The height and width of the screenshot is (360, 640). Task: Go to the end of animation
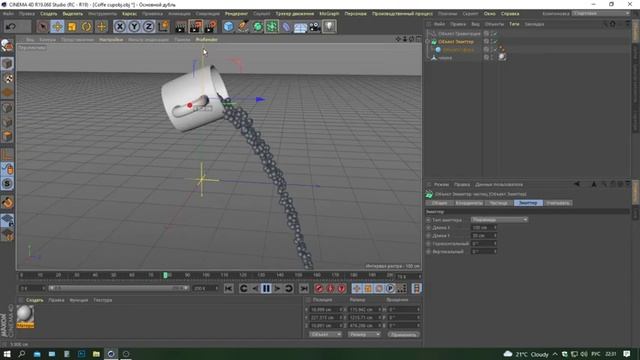304,289
